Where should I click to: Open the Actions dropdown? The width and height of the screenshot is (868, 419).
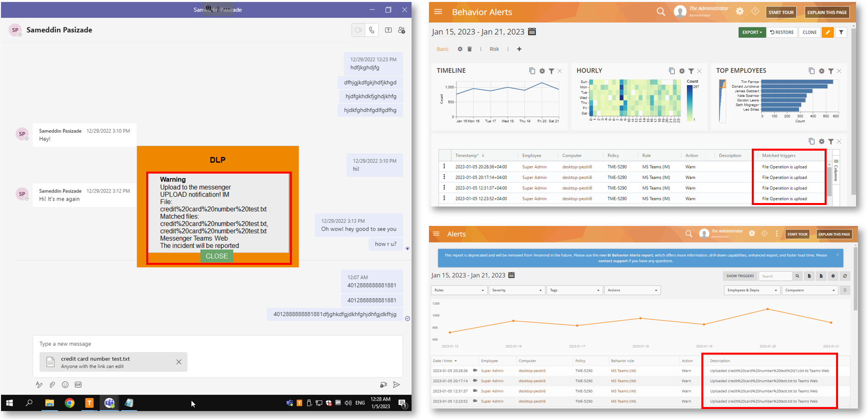point(632,290)
